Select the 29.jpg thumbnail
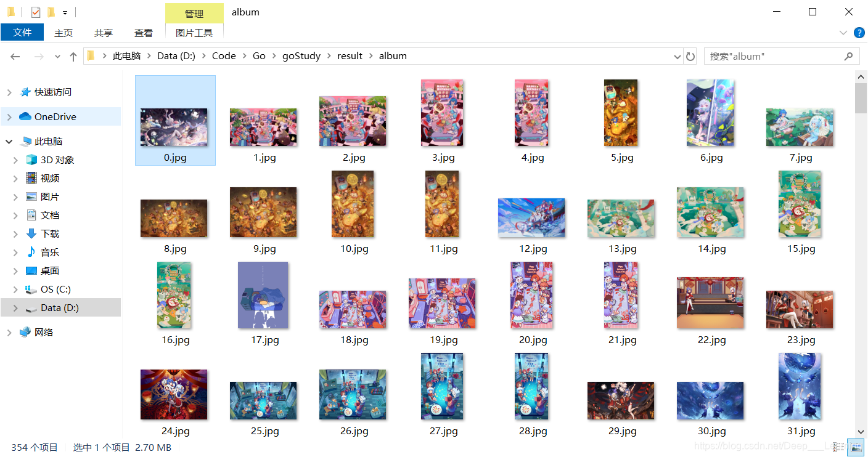Image resolution: width=868 pixels, height=457 pixels. (x=621, y=400)
